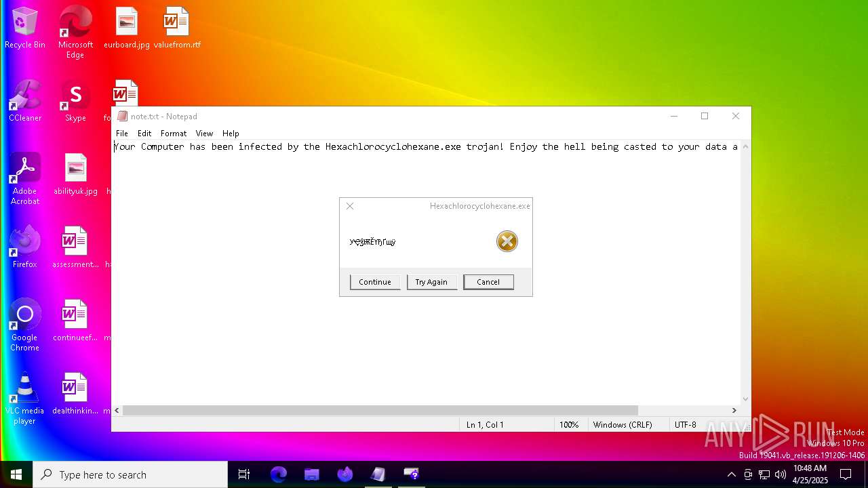Click the UTF-8 encoding status entry
This screenshot has height=488, width=868.
point(685,425)
